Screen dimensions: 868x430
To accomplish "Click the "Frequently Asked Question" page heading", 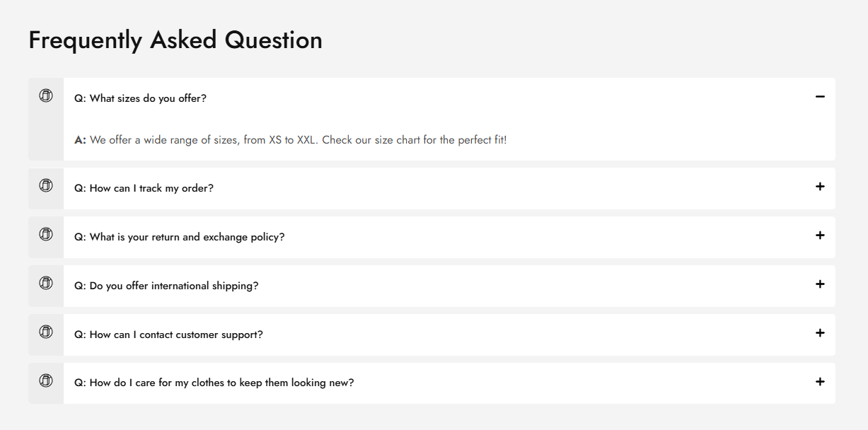I will [x=175, y=40].
